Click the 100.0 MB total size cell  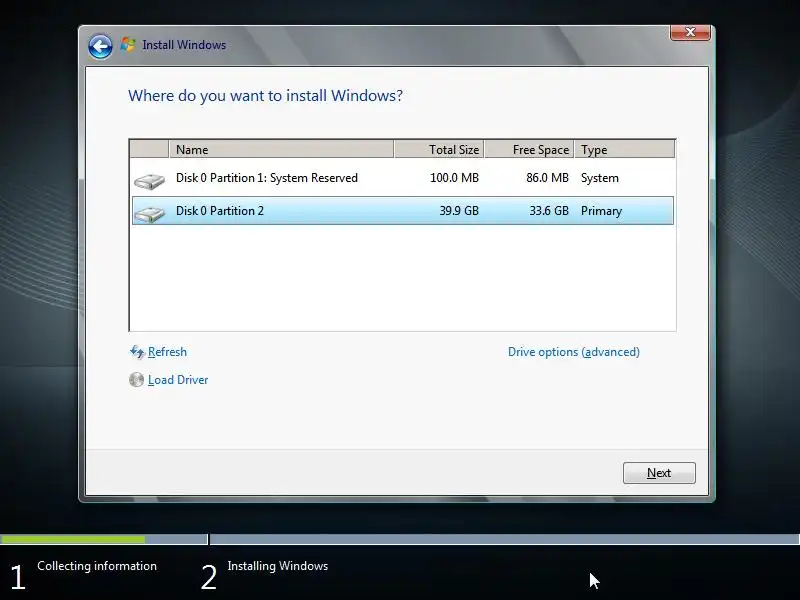coord(454,178)
